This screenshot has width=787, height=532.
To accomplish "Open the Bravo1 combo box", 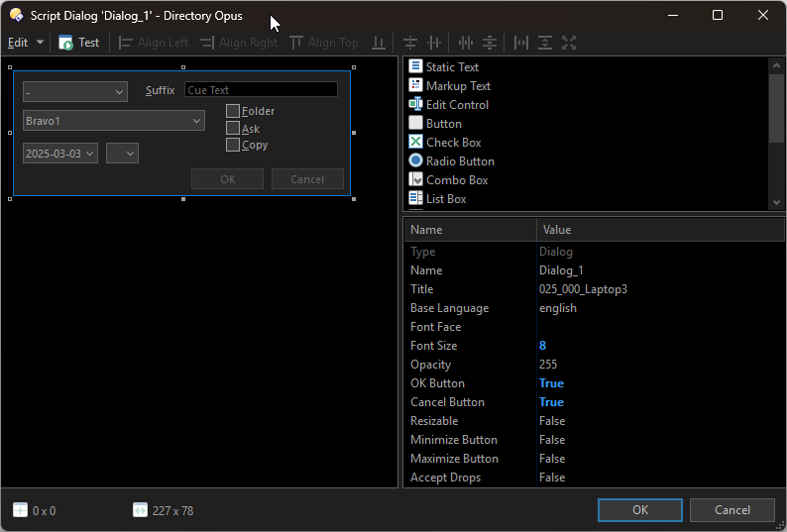I will point(114,121).
